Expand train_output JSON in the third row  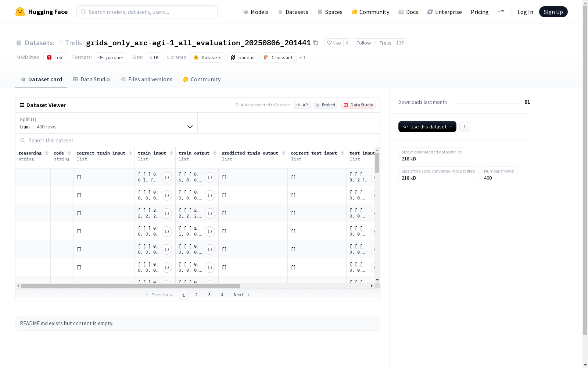210,213
